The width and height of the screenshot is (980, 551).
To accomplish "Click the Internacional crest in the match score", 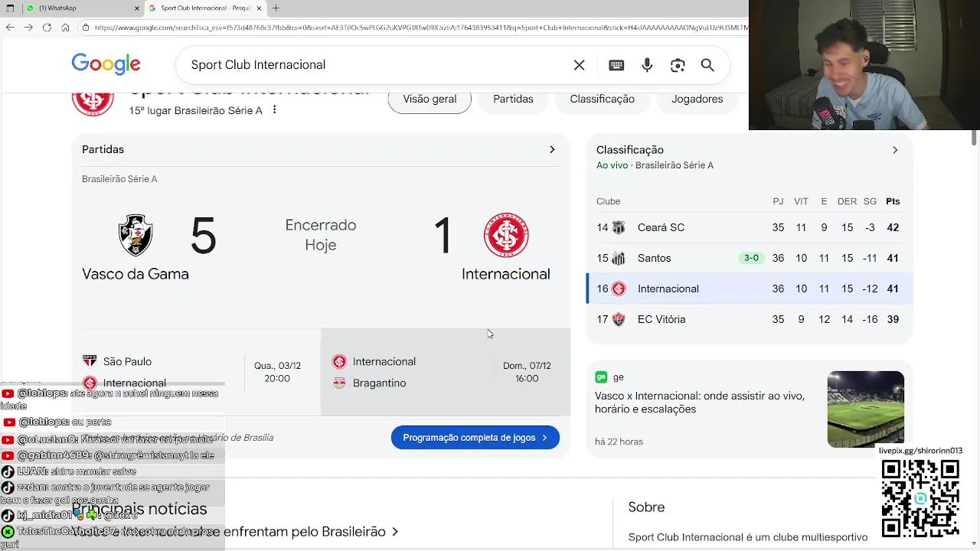I will (x=506, y=235).
